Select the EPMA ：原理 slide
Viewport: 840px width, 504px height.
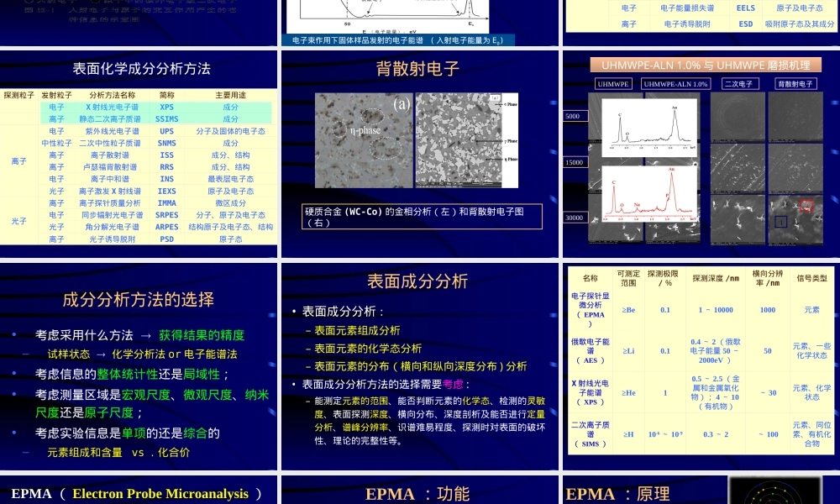tap(701, 490)
